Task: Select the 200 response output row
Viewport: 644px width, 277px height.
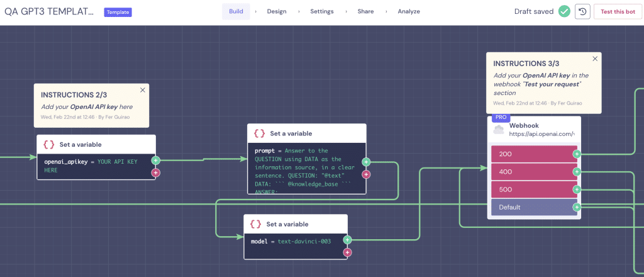Action: click(x=534, y=154)
